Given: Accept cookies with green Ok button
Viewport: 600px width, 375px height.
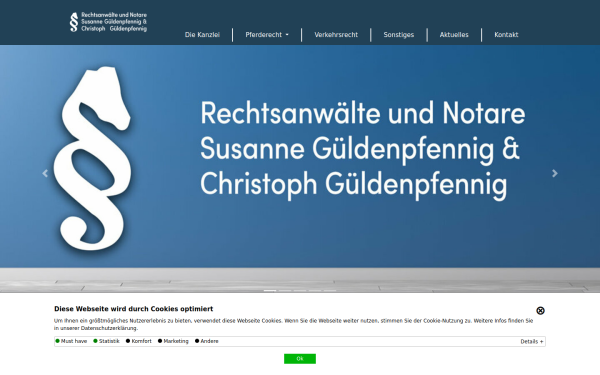Looking at the screenshot, I should tap(300, 359).
